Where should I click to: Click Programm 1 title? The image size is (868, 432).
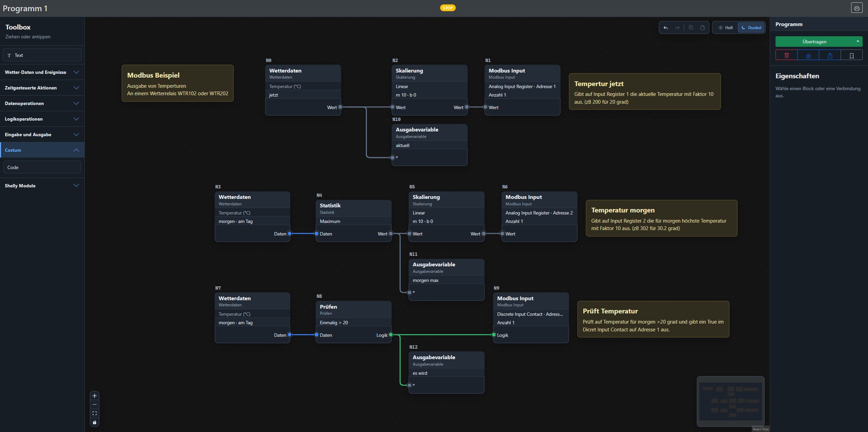[25, 8]
